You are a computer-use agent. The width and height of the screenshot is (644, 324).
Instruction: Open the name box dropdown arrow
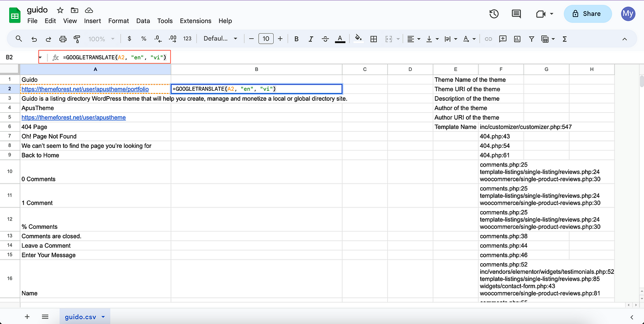coord(40,57)
